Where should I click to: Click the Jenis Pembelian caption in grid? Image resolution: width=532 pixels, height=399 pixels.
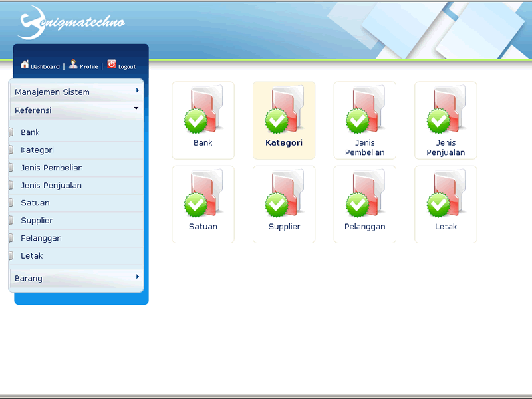[x=364, y=148]
